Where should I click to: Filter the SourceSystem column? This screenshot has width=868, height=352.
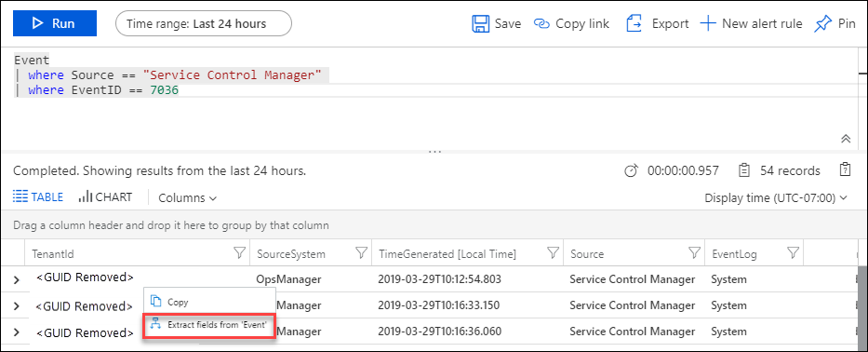click(x=361, y=253)
